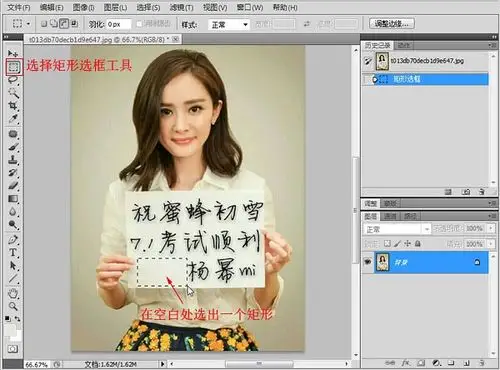Click Subtract from Selection mode button

[x=64, y=24]
